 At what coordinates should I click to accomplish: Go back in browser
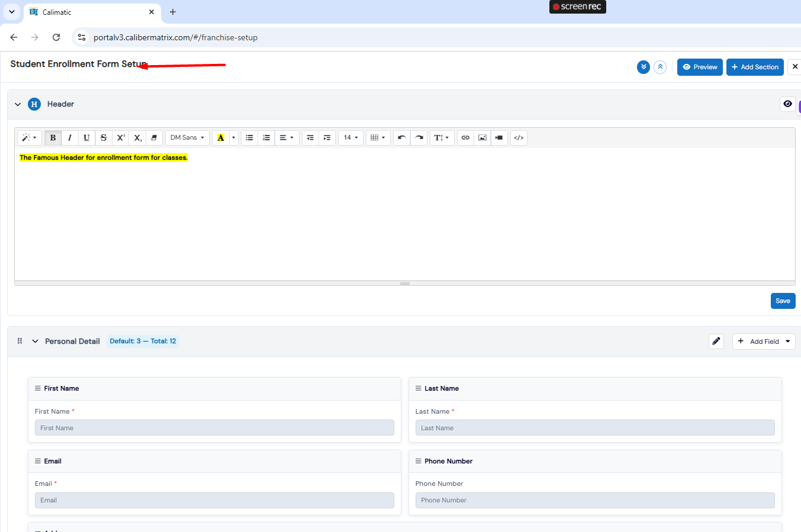pyautogui.click(x=14, y=37)
